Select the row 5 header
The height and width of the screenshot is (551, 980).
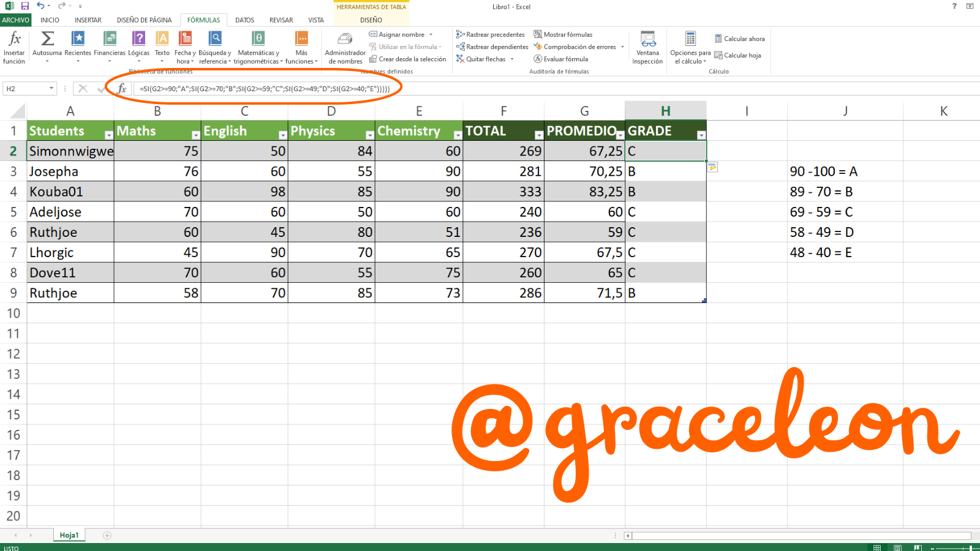click(13, 212)
